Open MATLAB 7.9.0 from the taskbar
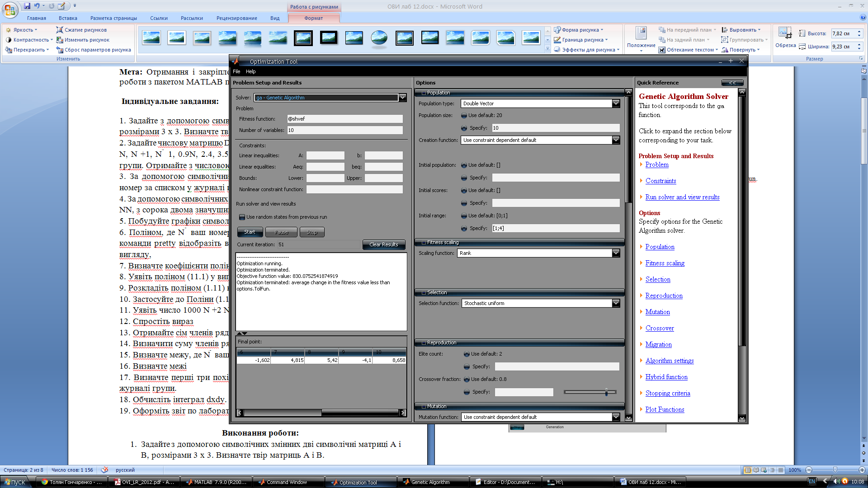 pyautogui.click(x=216, y=482)
